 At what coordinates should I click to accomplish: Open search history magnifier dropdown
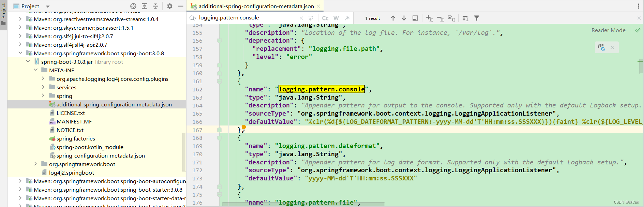tap(193, 18)
